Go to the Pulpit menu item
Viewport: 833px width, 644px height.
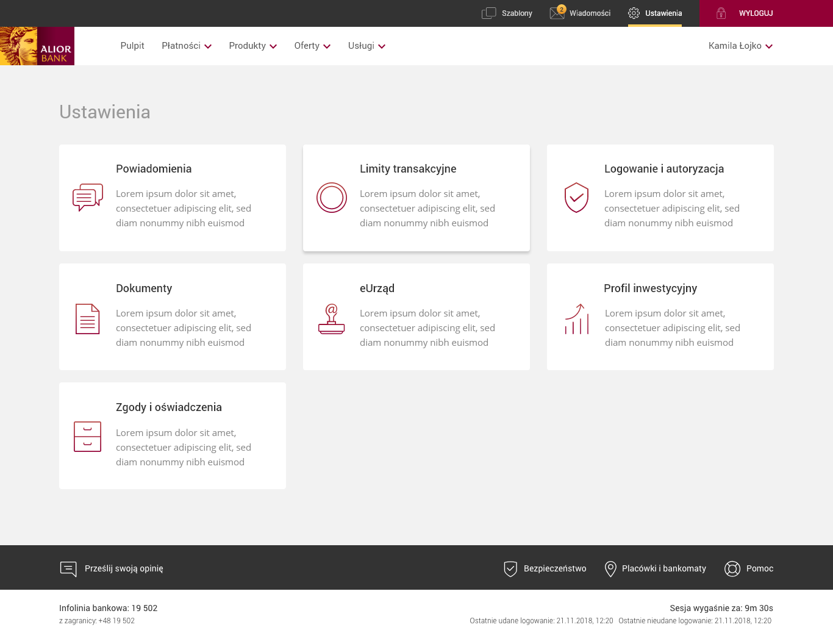coord(132,46)
